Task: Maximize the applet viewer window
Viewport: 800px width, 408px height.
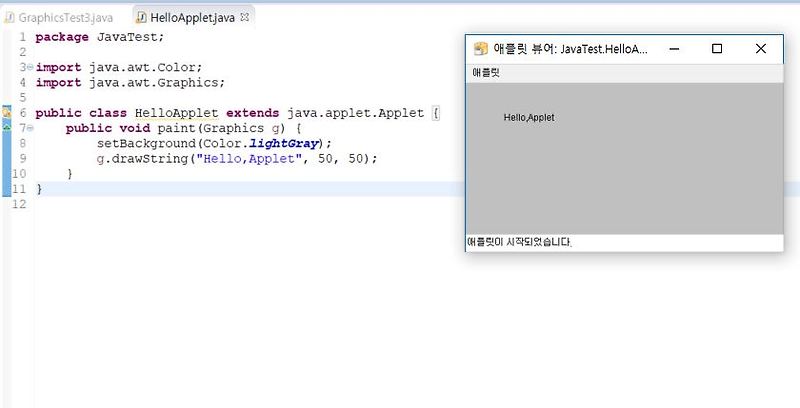Action: (717, 48)
